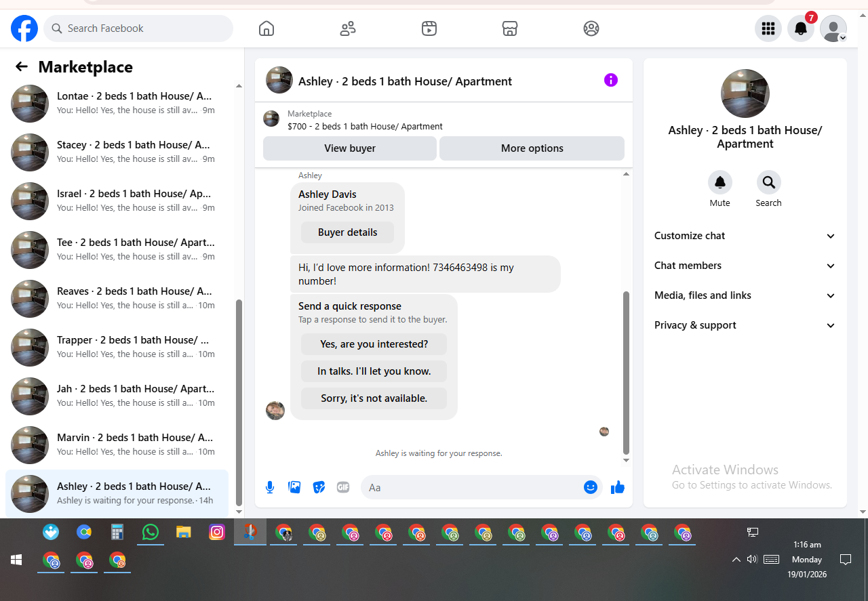Click the system tray volume icon
868x601 pixels.
(751, 559)
